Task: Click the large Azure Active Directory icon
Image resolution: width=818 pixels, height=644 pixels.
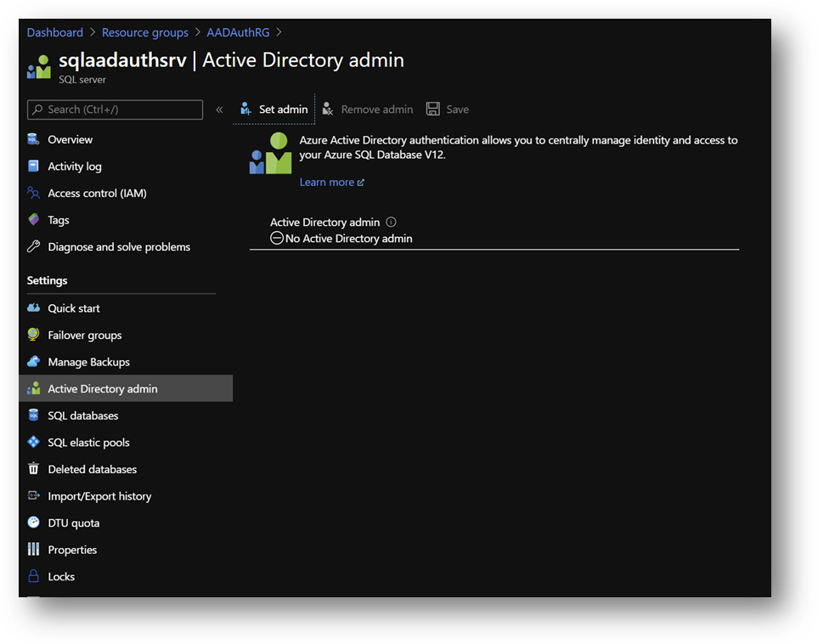Action: [x=271, y=154]
